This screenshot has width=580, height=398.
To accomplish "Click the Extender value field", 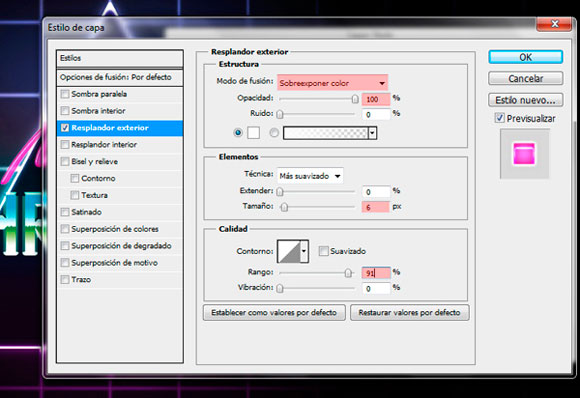I will pyautogui.click(x=376, y=192).
